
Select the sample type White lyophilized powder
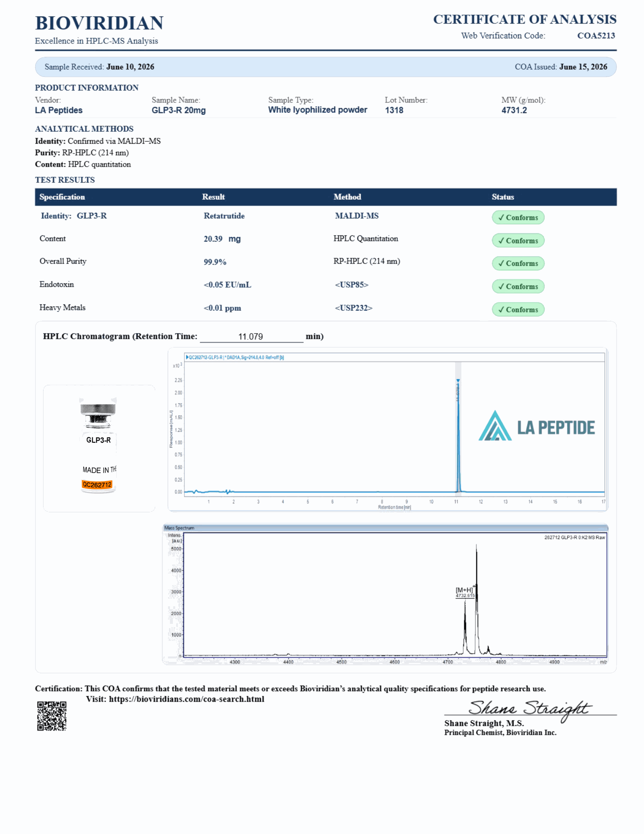pyautogui.click(x=318, y=110)
